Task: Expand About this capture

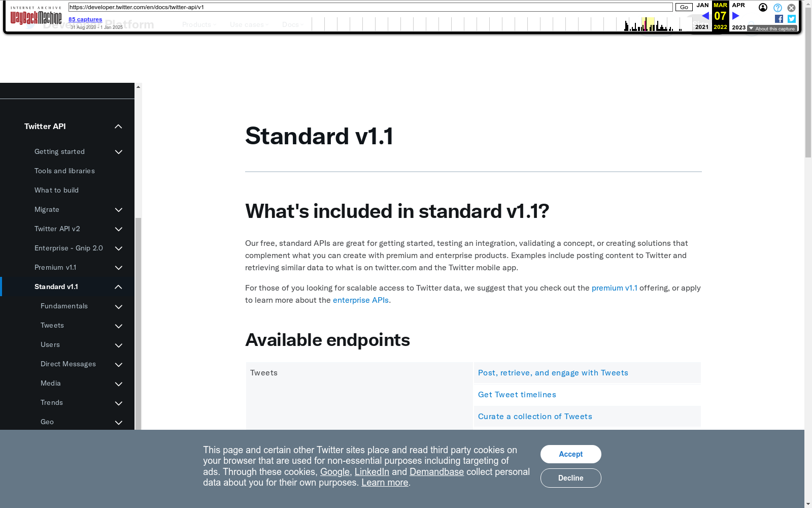Action: point(772,28)
